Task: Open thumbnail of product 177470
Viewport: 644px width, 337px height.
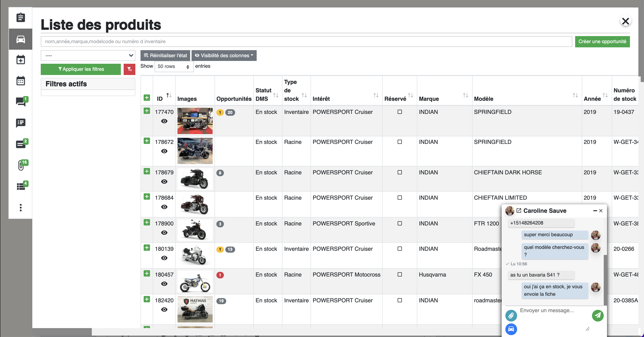Action: [x=195, y=121]
